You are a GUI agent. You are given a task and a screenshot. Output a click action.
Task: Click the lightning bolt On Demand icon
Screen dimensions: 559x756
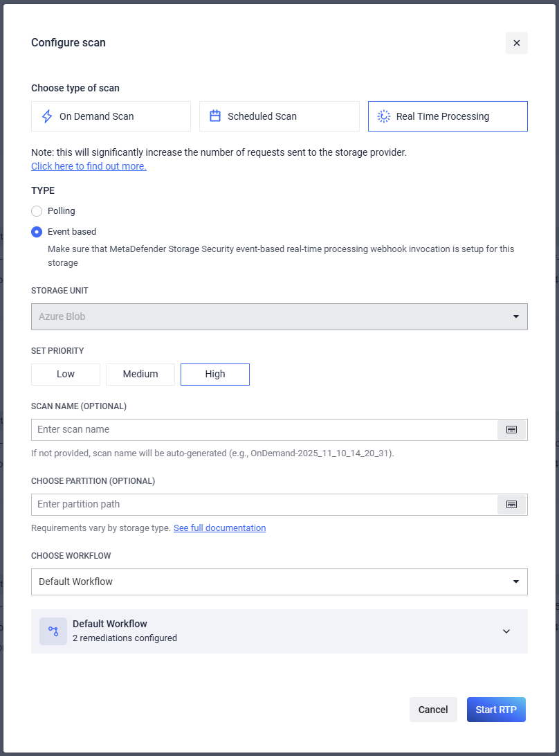47,116
